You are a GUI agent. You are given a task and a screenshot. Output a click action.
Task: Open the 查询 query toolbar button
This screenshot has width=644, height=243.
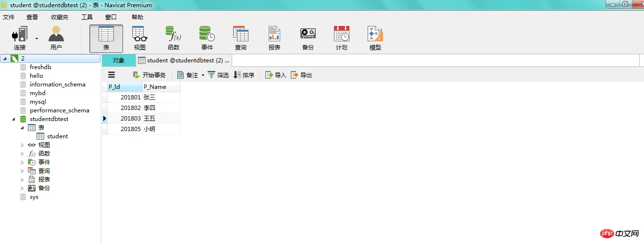click(241, 38)
